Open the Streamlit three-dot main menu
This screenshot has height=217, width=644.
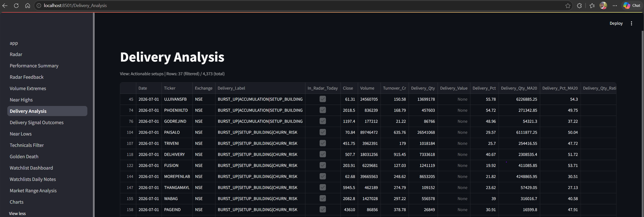(631, 23)
